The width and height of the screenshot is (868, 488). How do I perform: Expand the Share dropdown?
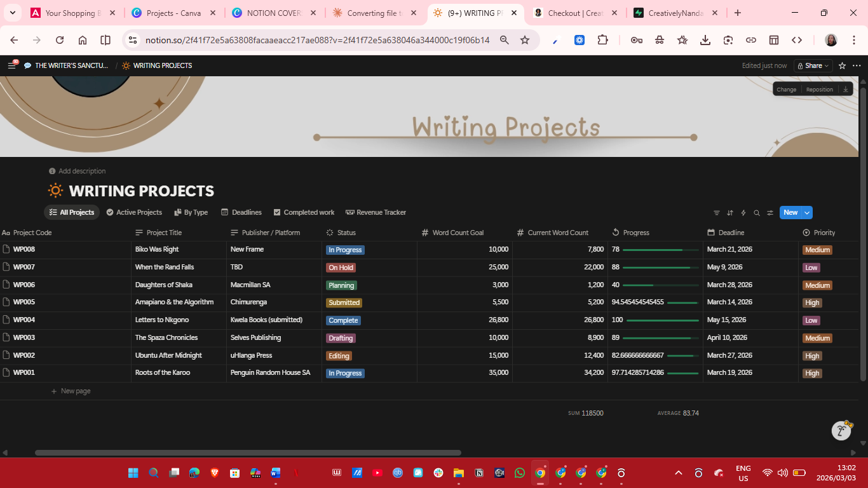(814, 65)
